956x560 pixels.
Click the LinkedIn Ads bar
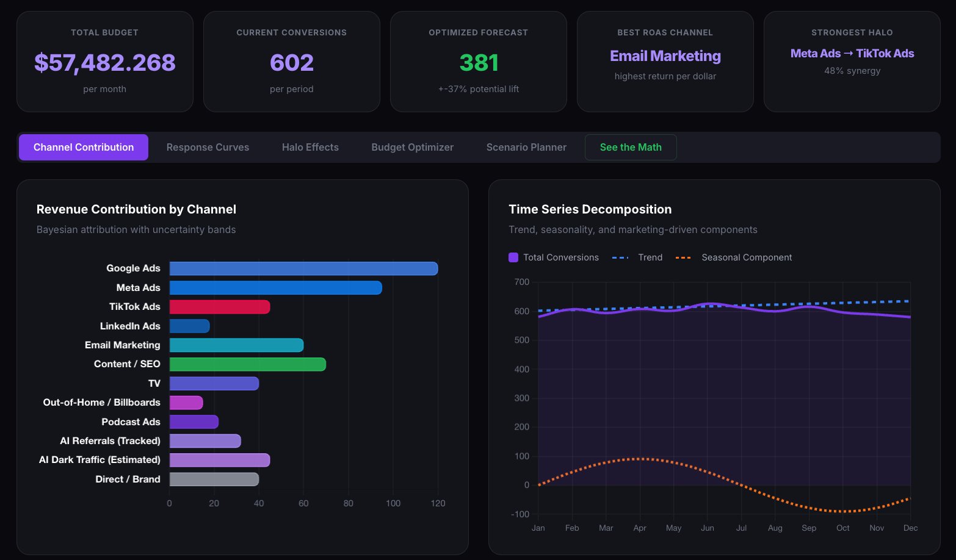point(189,326)
